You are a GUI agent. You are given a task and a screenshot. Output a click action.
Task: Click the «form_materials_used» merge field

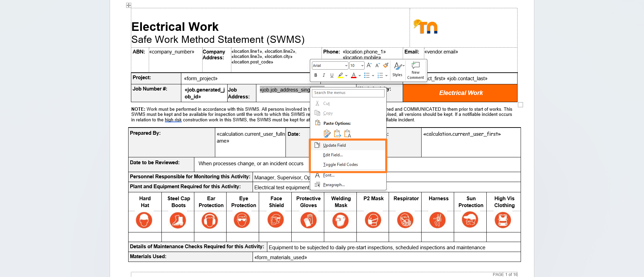tap(281, 257)
